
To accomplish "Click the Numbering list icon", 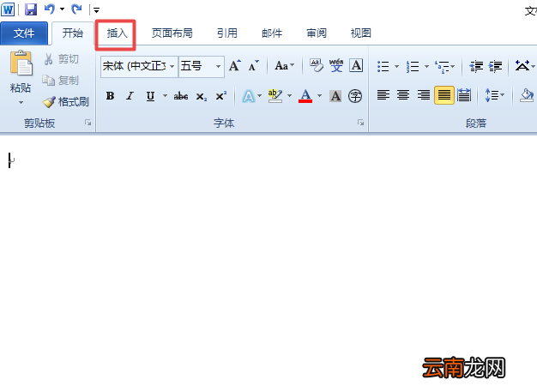I will [x=413, y=66].
